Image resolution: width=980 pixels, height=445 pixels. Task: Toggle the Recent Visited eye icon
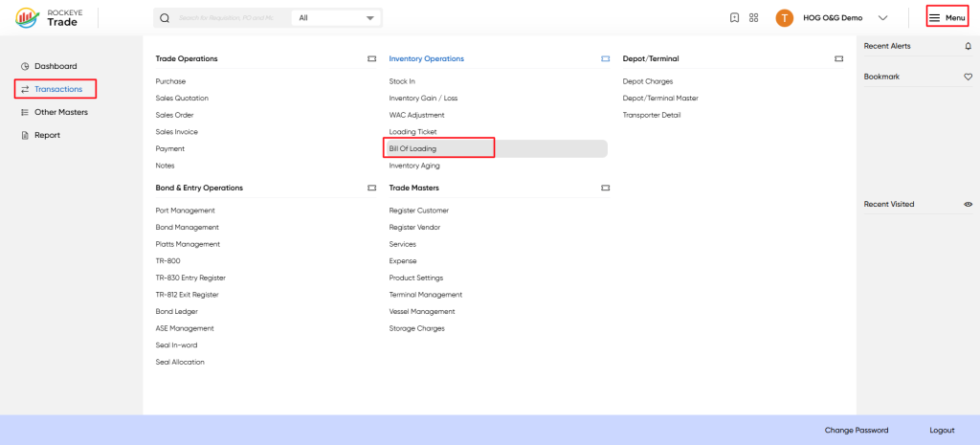tap(969, 205)
